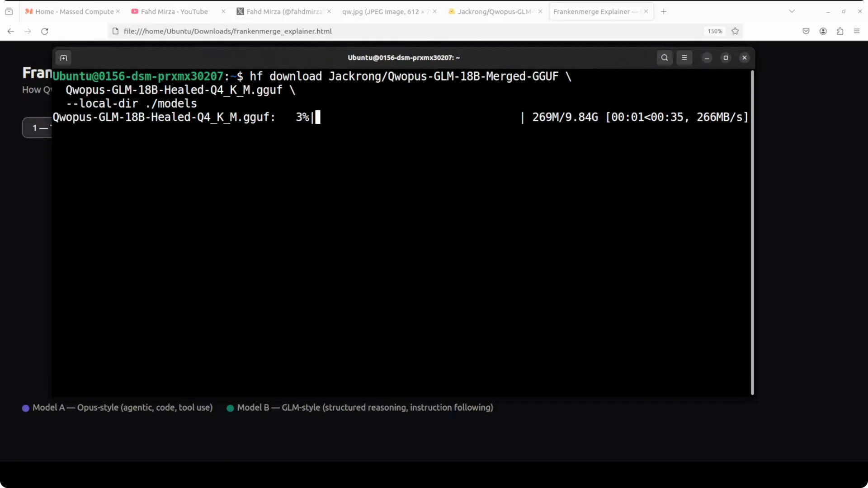Open the Pocket save icon in the toolbar
868x488 pixels.
(806, 31)
